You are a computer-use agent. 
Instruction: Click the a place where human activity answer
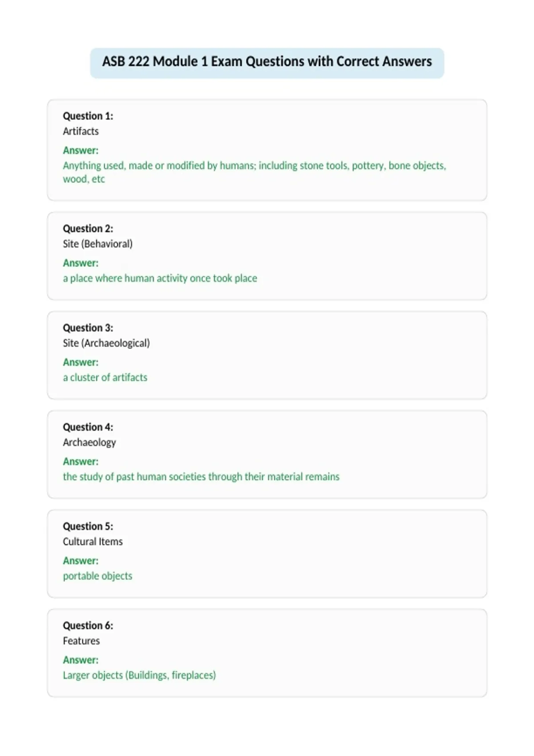pos(160,278)
